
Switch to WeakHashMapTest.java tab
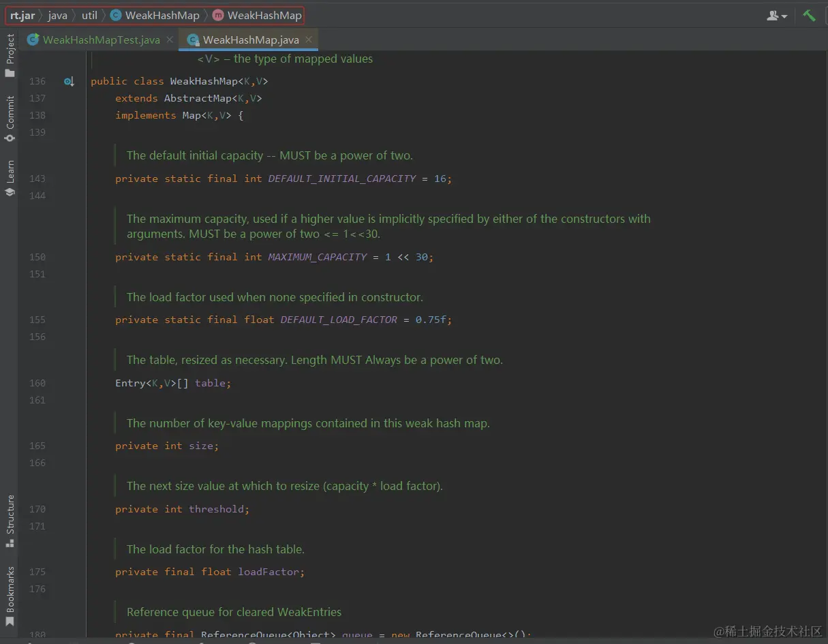pos(101,40)
